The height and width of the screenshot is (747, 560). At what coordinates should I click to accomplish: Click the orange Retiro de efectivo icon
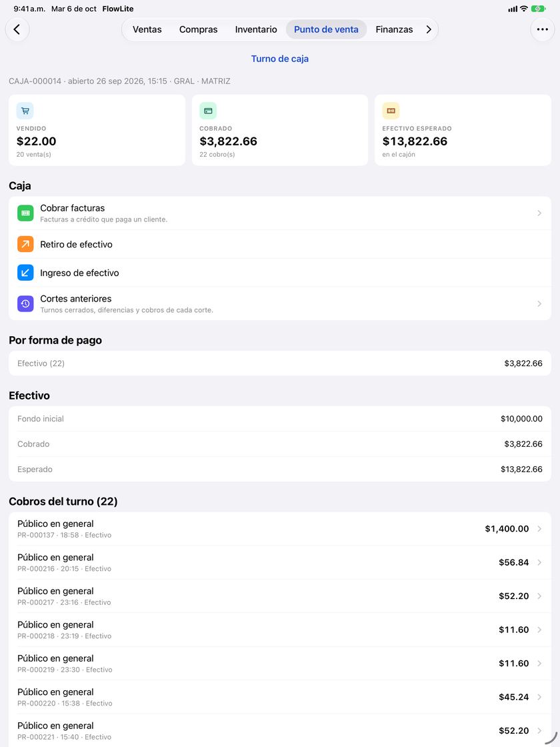(x=25, y=244)
